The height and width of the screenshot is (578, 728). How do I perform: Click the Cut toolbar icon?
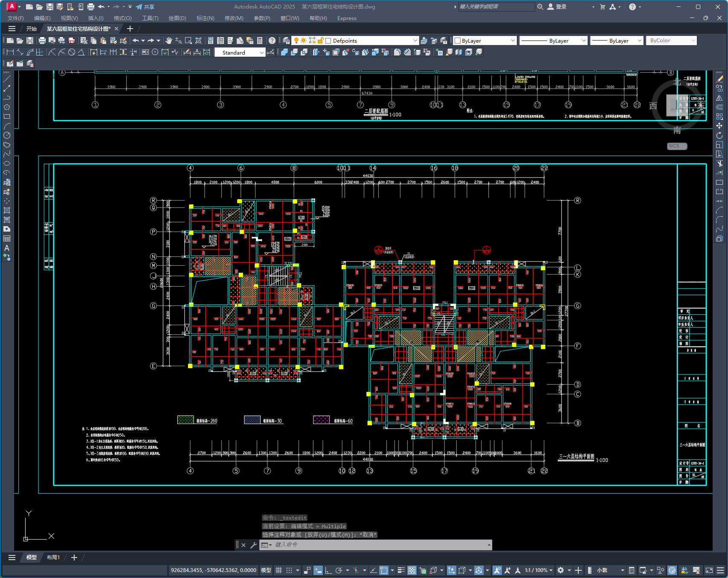pyautogui.click(x=84, y=41)
